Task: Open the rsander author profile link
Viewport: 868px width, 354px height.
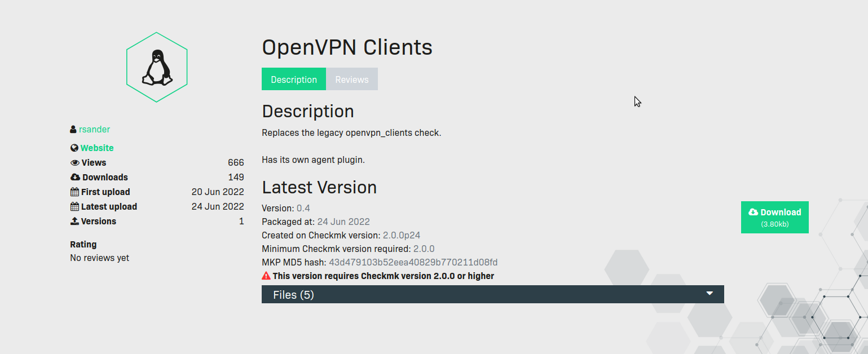Action: pyautogui.click(x=94, y=130)
